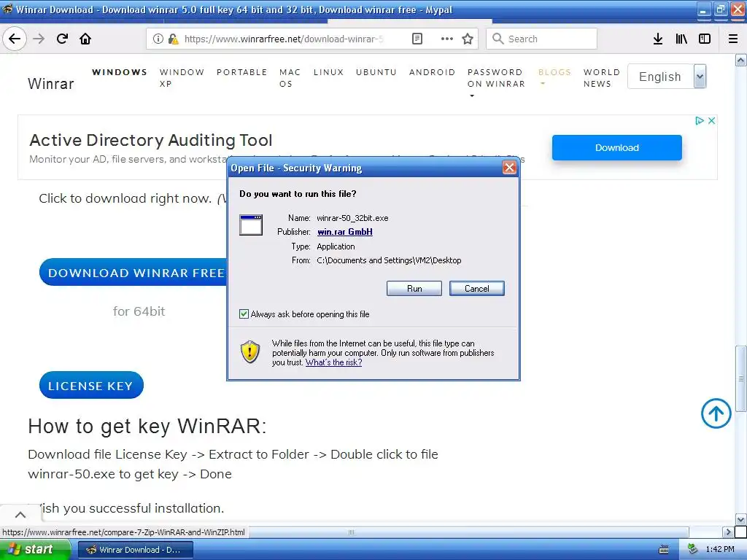Viewport: 747px width, 560px height.
Task: Select the Linux menu item
Action: (x=329, y=72)
